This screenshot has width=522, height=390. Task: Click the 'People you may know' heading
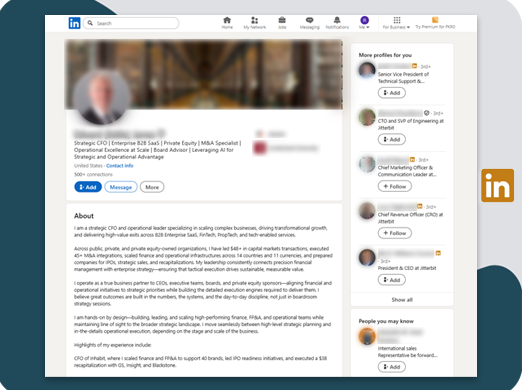point(386,321)
